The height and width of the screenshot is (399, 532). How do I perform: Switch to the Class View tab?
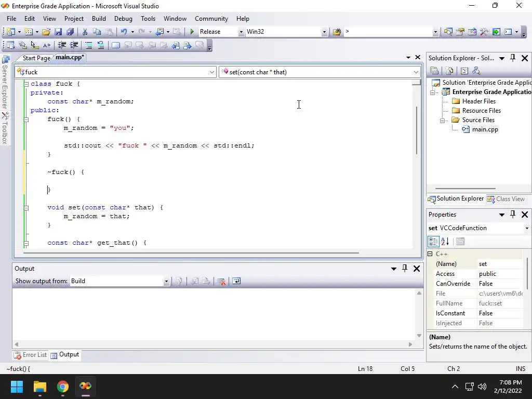(x=506, y=199)
